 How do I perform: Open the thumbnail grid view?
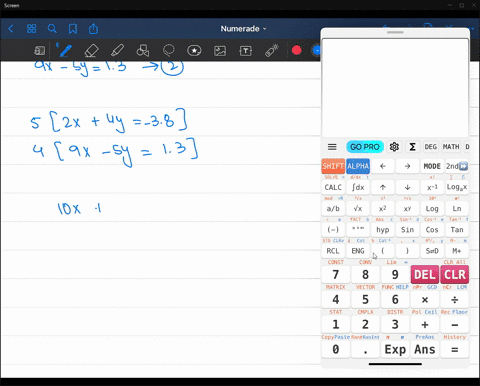pyautogui.click(x=31, y=29)
